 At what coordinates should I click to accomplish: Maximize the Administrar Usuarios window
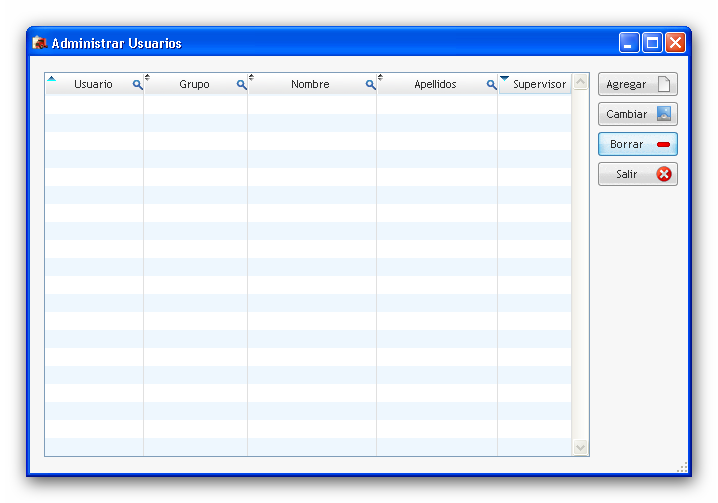coord(652,43)
